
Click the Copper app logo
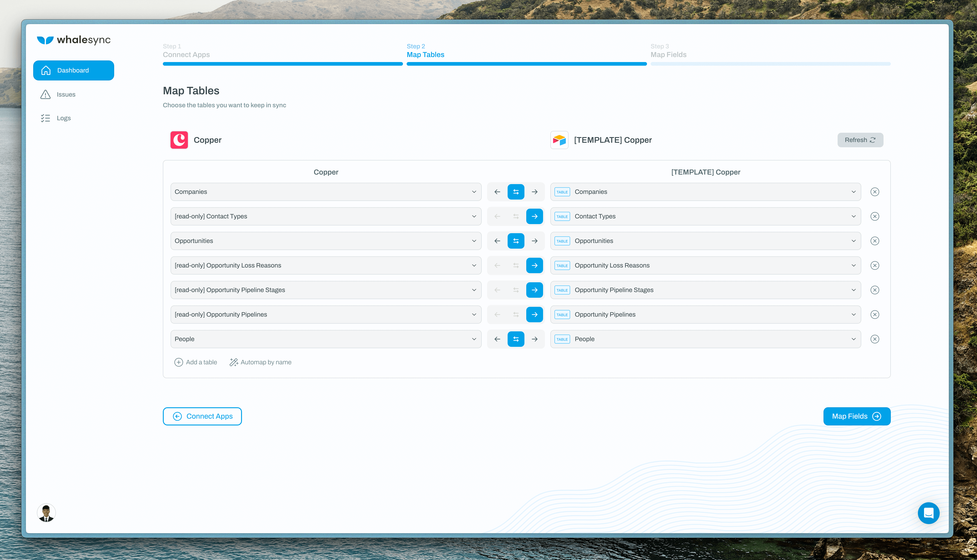click(x=179, y=140)
